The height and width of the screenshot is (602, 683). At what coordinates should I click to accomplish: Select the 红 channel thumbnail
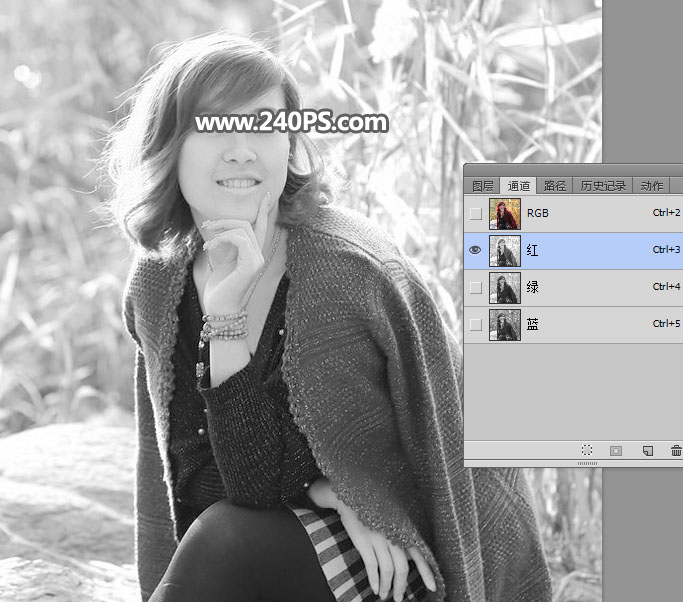click(505, 251)
